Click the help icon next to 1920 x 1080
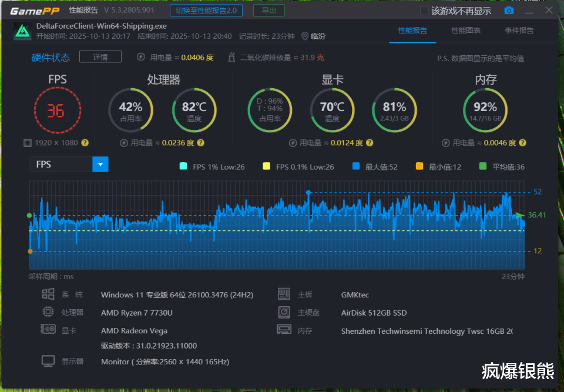The height and width of the screenshot is (392, 564). coord(85,143)
